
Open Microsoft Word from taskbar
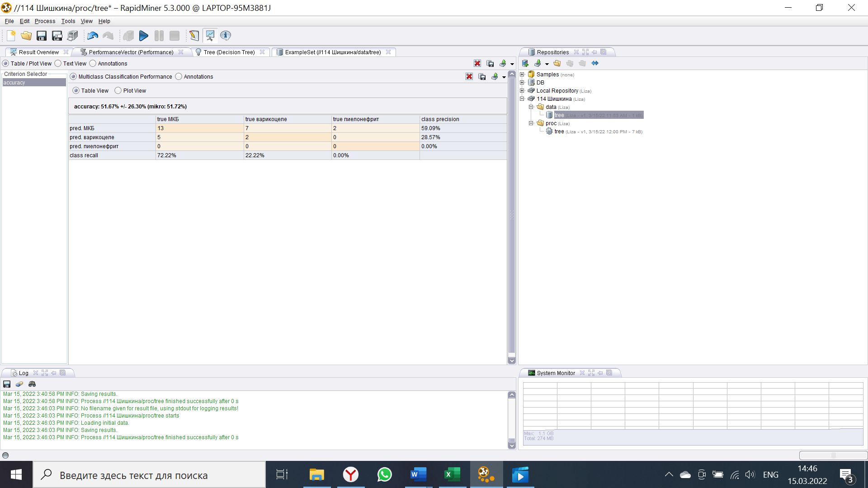[419, 475]
